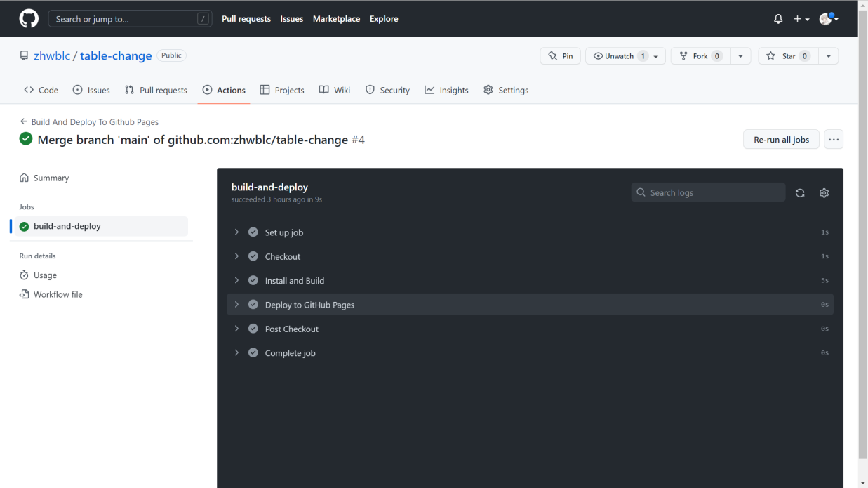The width and height of the screenshot is (868, 488).
Task: Click the plus create-new icon
Action: click(801, 19)
